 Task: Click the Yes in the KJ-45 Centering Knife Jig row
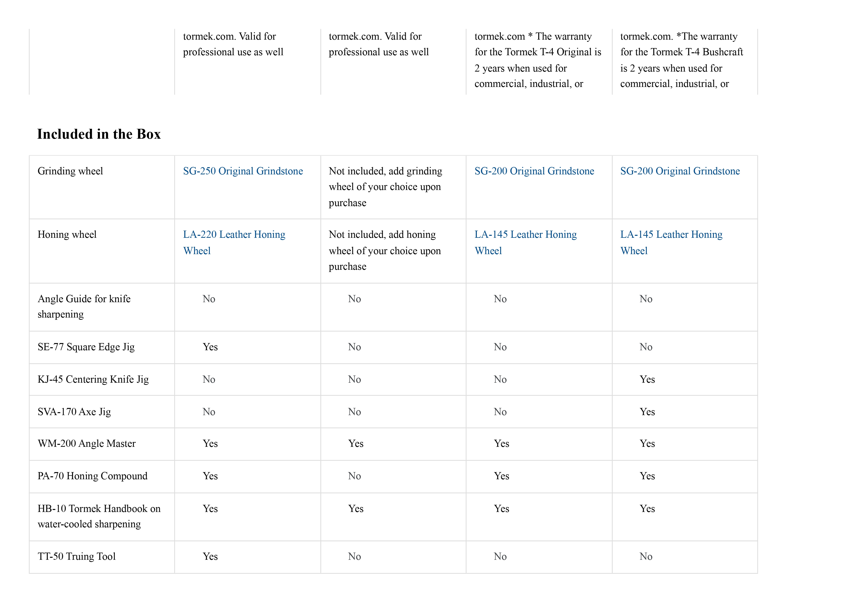click(x=647, y=379)
